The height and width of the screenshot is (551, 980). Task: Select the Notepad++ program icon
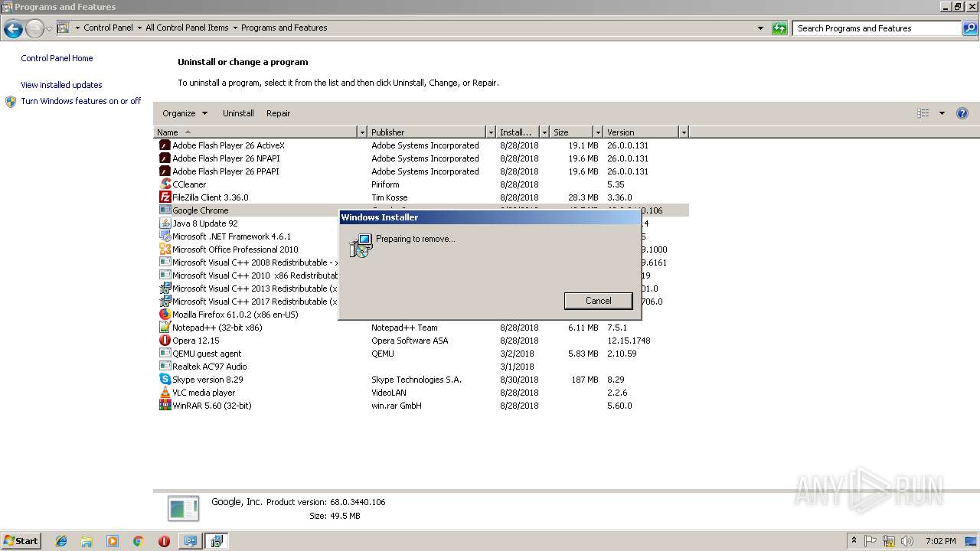pyautogui.click(x=165, y=328)
